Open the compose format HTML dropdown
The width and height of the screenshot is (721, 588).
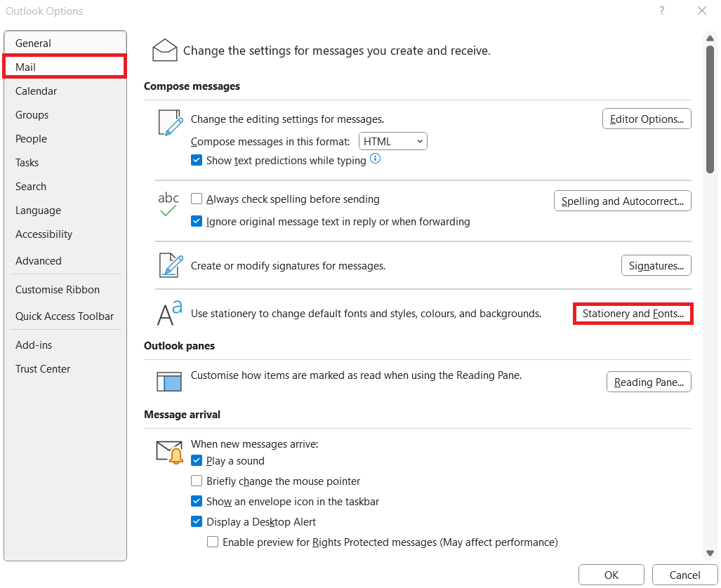392,141
